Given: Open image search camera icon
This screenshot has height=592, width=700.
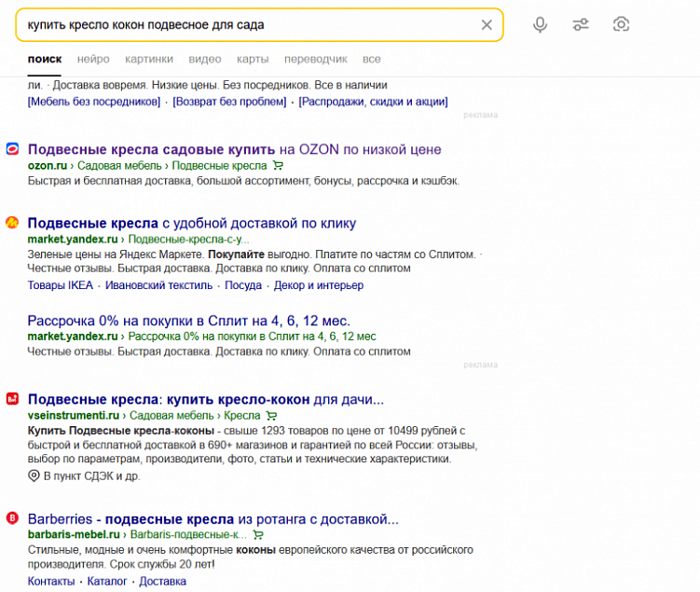Looking at the screenshot, I should (x=621, y=24).
